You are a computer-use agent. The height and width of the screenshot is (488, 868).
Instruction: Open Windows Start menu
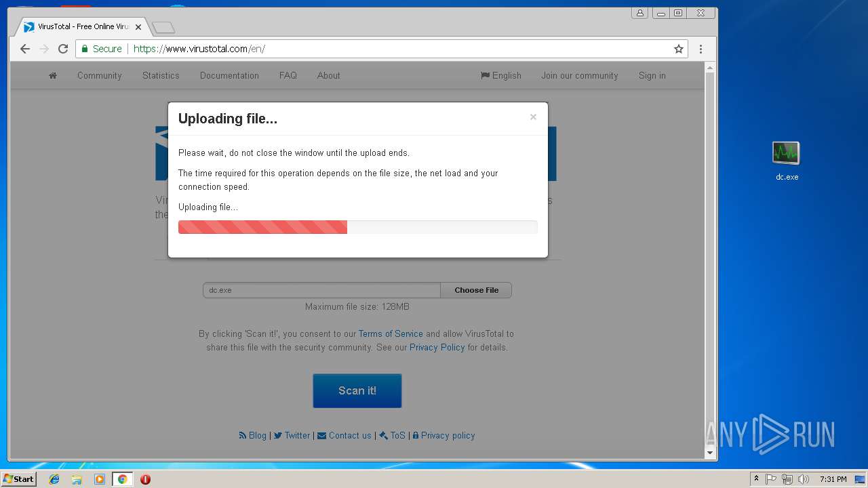[x=18, y=479]
